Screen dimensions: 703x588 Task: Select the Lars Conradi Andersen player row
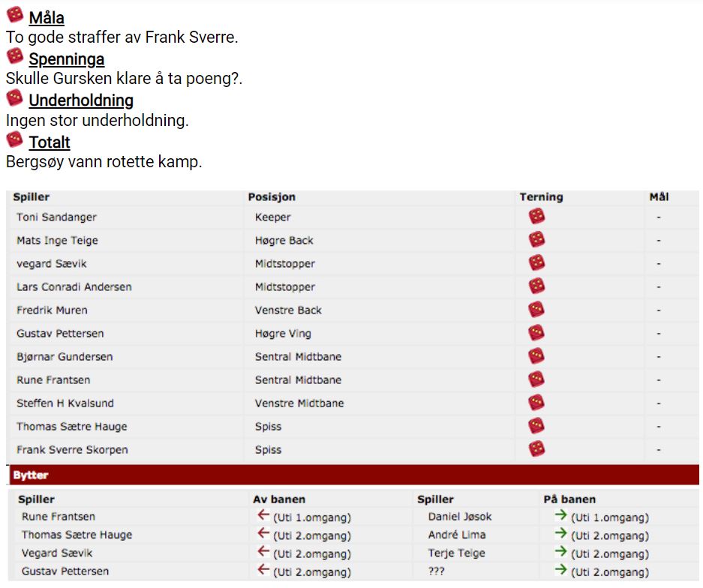(353, 286)
